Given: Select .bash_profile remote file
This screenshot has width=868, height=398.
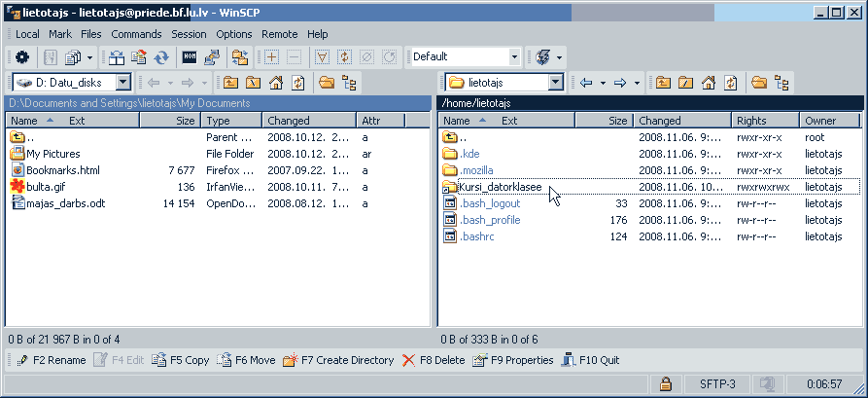Looking at the screenshot, I should click(x=489, y=220).
